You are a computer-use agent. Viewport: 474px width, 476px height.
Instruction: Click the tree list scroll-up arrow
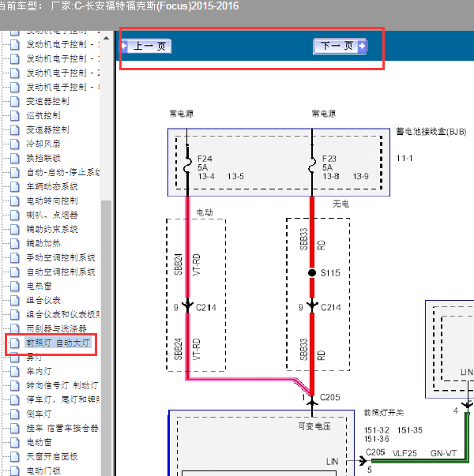click(106, 38)
